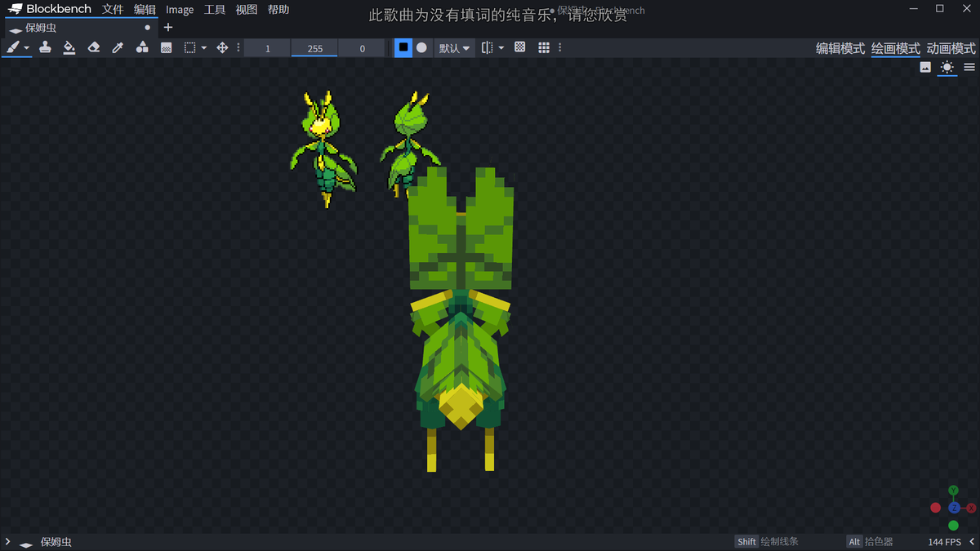The width and height of the screenshot is (980, 551).
Task: Open the selection tool mode dropdown
Action: [204, 48]
